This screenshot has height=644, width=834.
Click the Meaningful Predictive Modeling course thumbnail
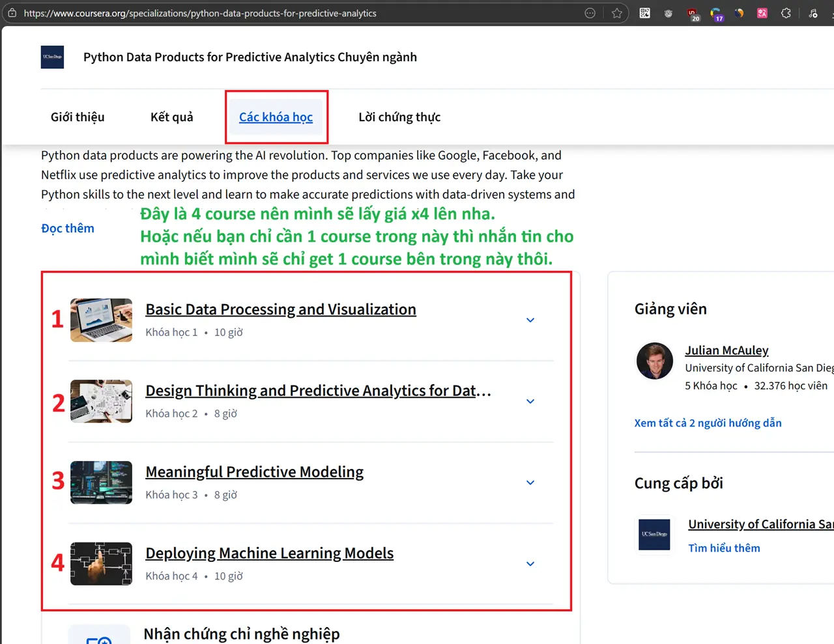pyautogui.click(x=101, y=483)
